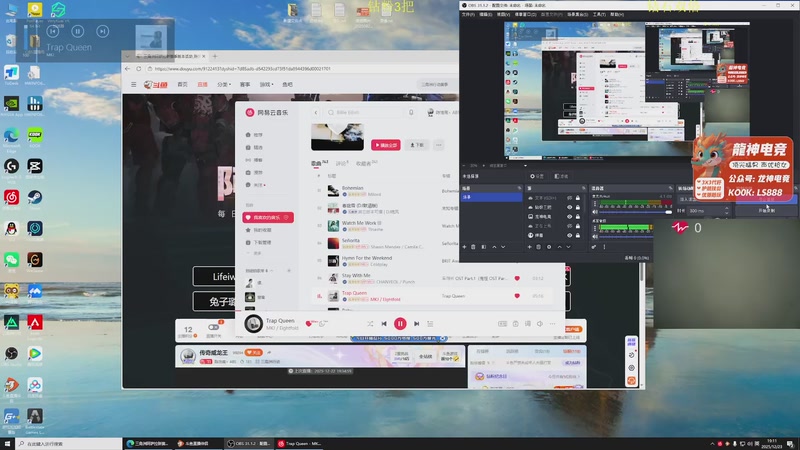Toggle shuffle mode in NetEase player bar
Image resolution: width=800 pixels, height=450 pixels.
tap(370, 323)
